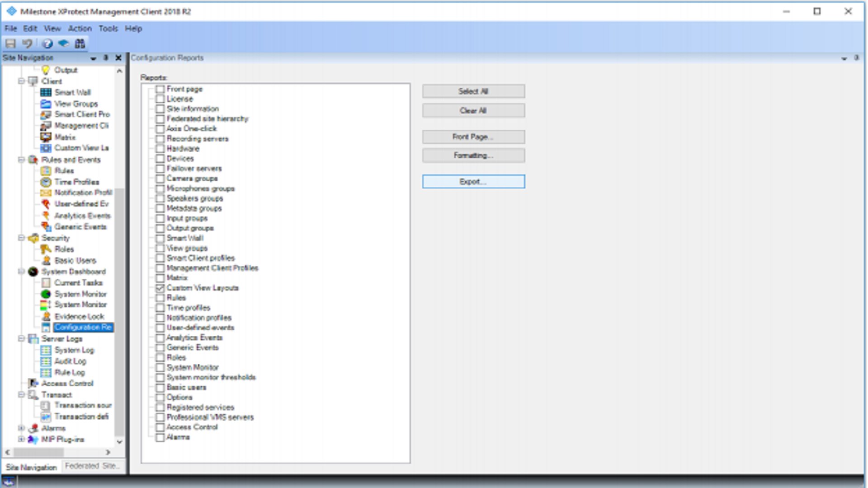Collapse the Security tree node
The height and width of the screenshot is (488, 868).
(21, 238)
